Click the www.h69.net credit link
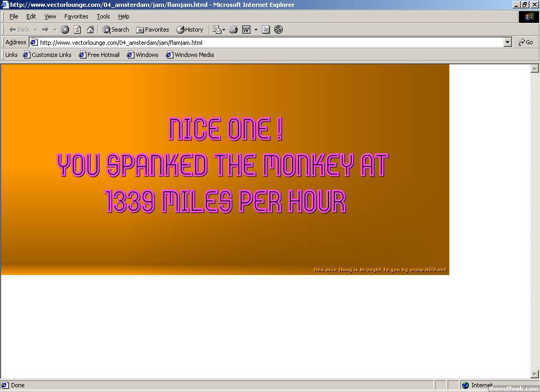The image size is (540, 392). pyautogui.click(x=427, y=270)
